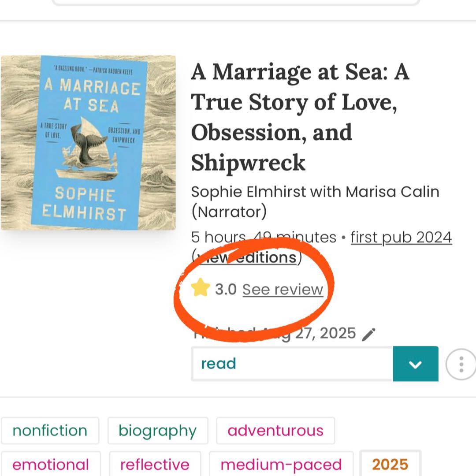Edit the finished date with the pencil icon
Viewport: 476px width, 476px height.
(368, 335)
